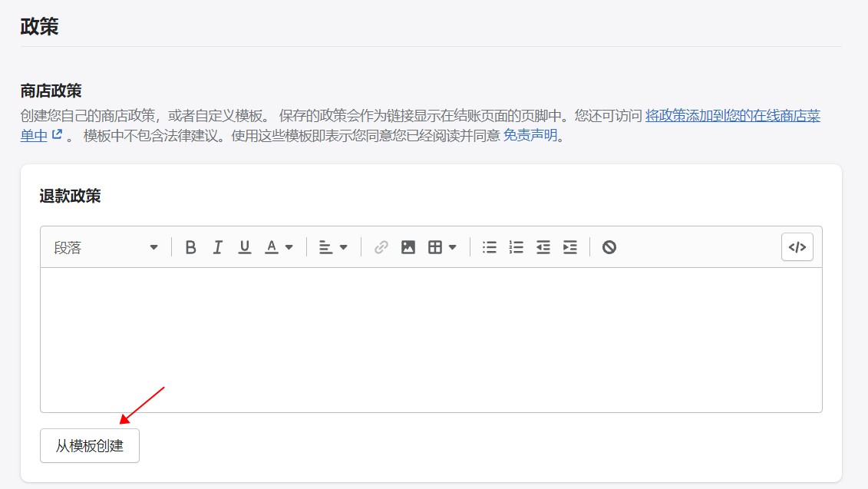This screenshot has width=868, height=489.
Task: Create a bulleted list
Action: pos(490,247)
